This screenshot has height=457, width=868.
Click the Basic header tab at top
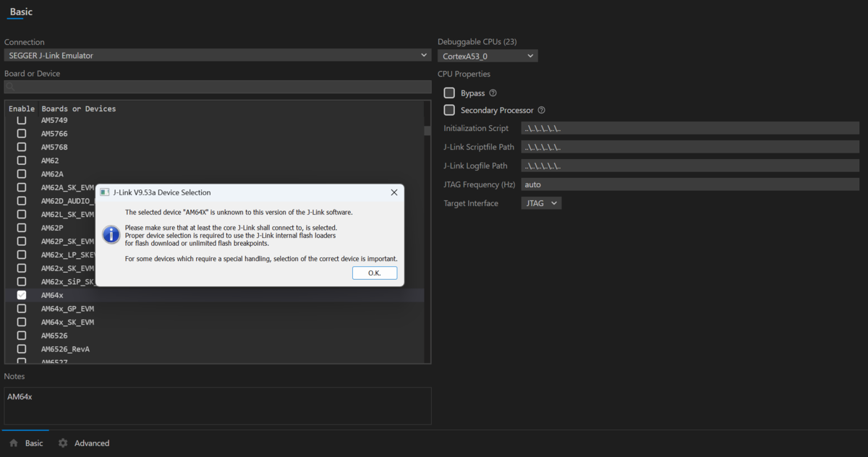tap(21, 12)
